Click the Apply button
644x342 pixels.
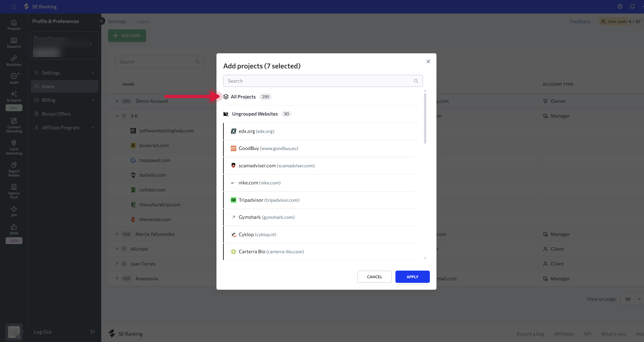point(413,277)
